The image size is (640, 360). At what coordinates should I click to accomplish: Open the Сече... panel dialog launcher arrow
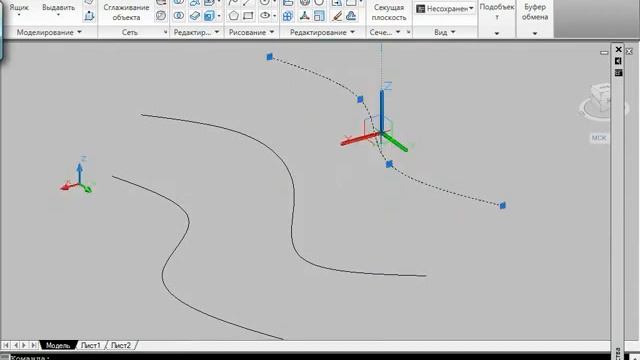tap(408, 32)
